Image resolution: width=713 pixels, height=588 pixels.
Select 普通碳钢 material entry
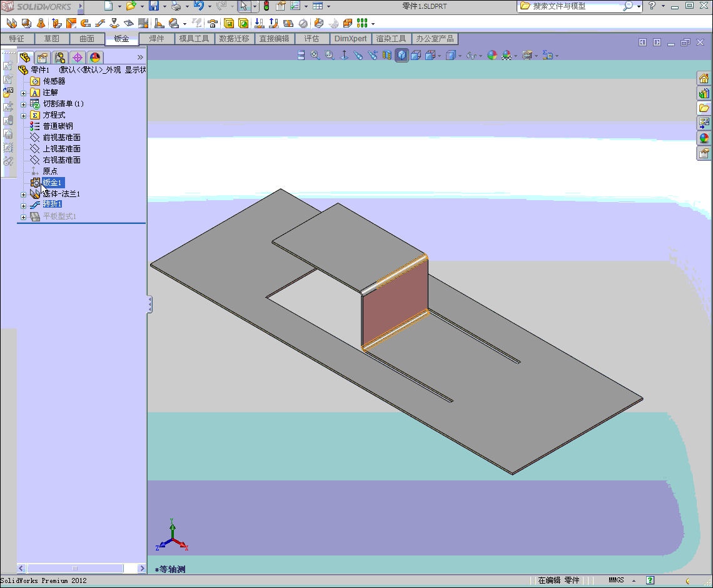point(58,126)
